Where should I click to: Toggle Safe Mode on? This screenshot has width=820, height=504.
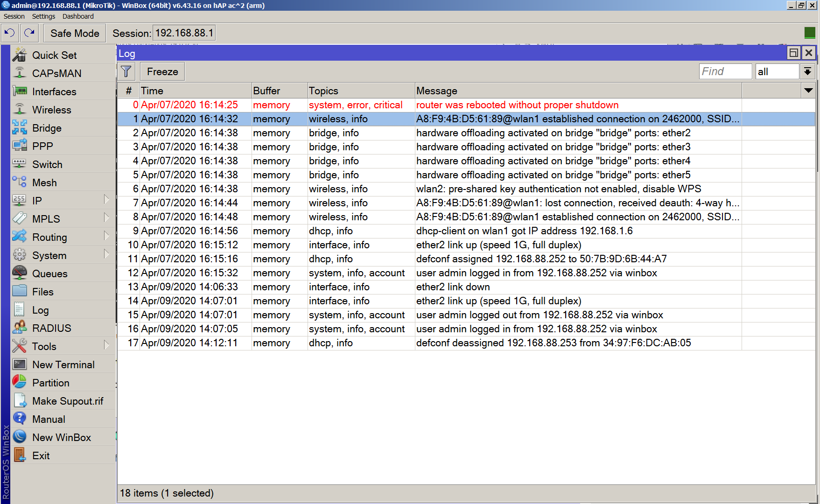click(75, 33)
